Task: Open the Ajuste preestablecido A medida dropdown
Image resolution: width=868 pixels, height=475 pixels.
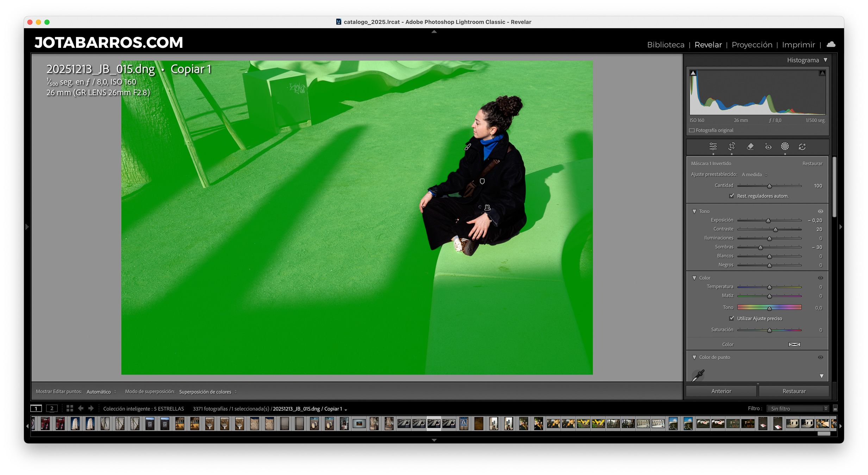Action: [x=754, y=175]
